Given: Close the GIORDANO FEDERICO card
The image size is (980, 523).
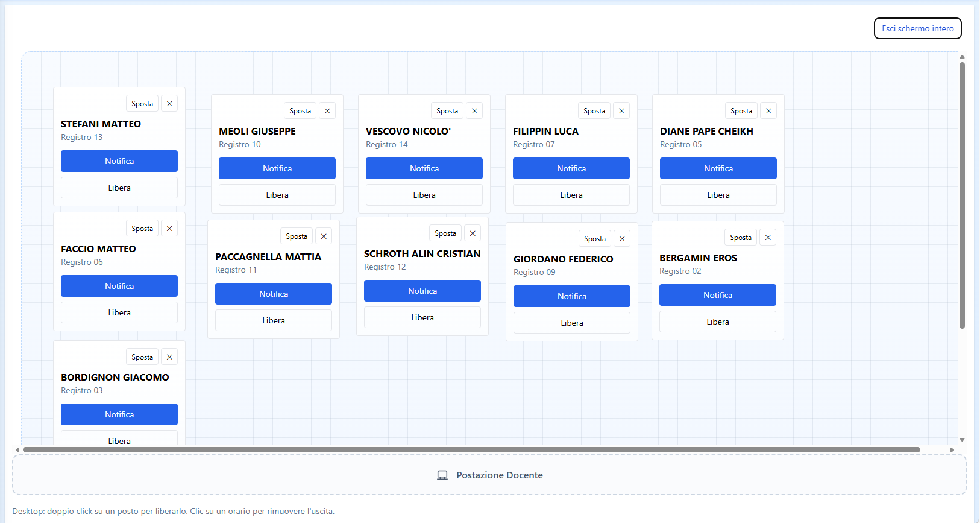Looking at the screenshot, I should click(x=622, y=239).
